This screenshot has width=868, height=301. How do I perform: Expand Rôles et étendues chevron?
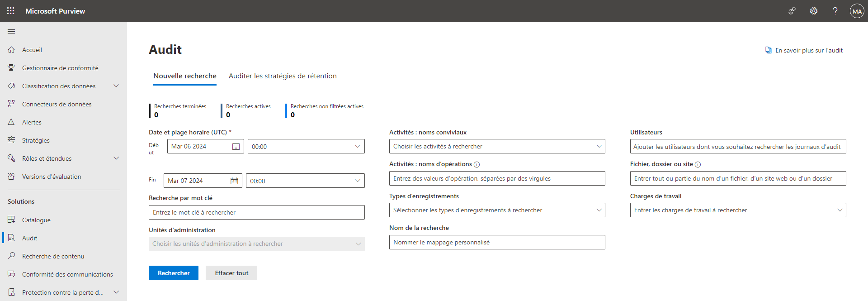(x=116, y=158)
